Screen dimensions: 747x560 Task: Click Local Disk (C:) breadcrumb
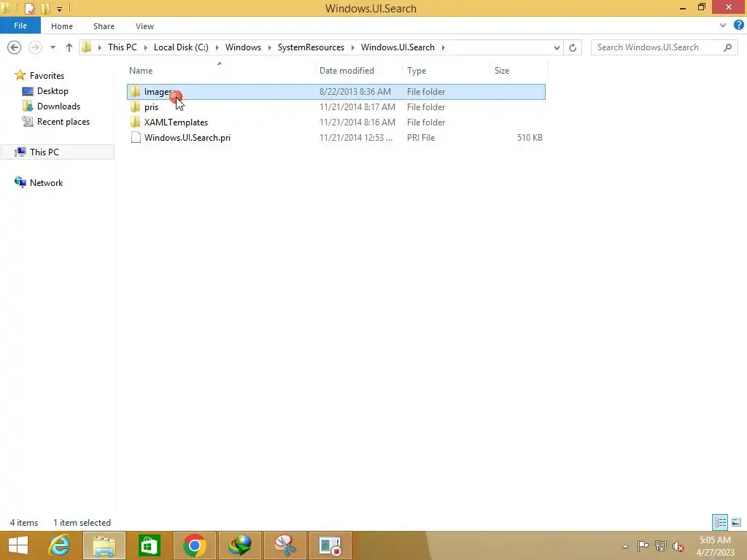[181, 47]
